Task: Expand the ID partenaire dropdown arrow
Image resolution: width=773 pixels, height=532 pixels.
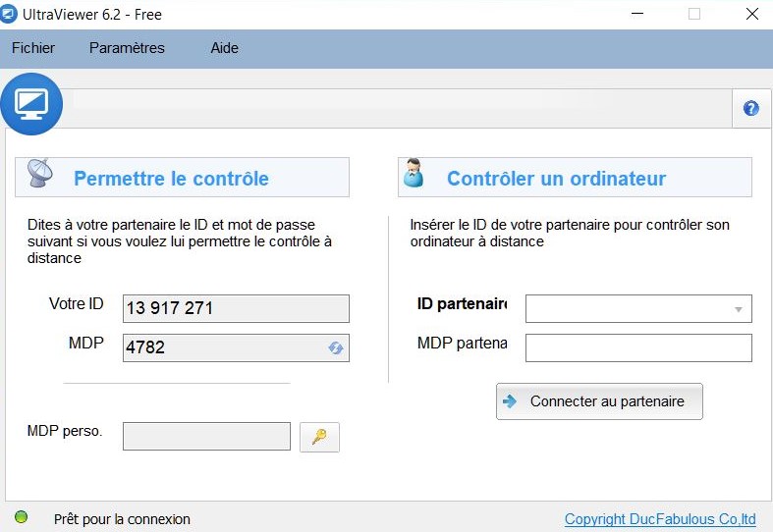Action: (x=738, y=309)
